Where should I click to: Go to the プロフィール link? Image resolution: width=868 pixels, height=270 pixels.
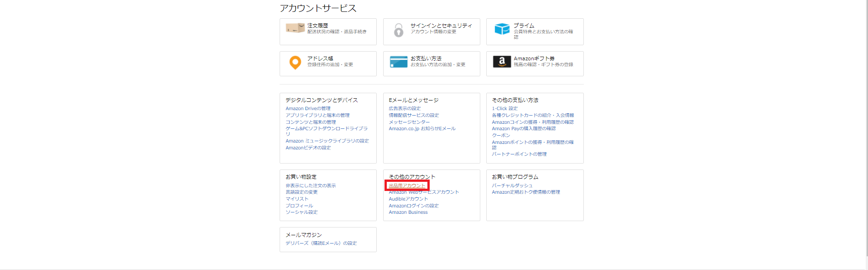click(299, 206)
